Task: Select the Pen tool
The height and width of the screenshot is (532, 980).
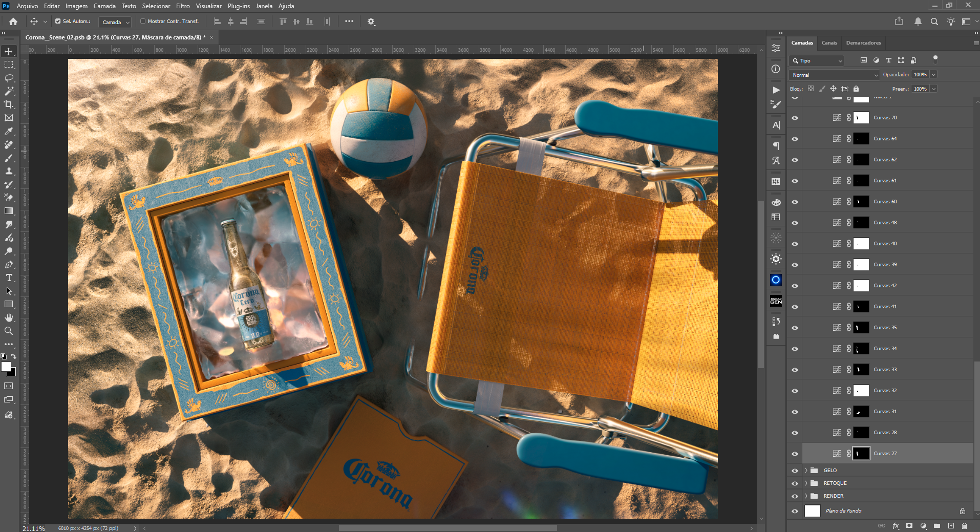Action: [x=9, y=265]
